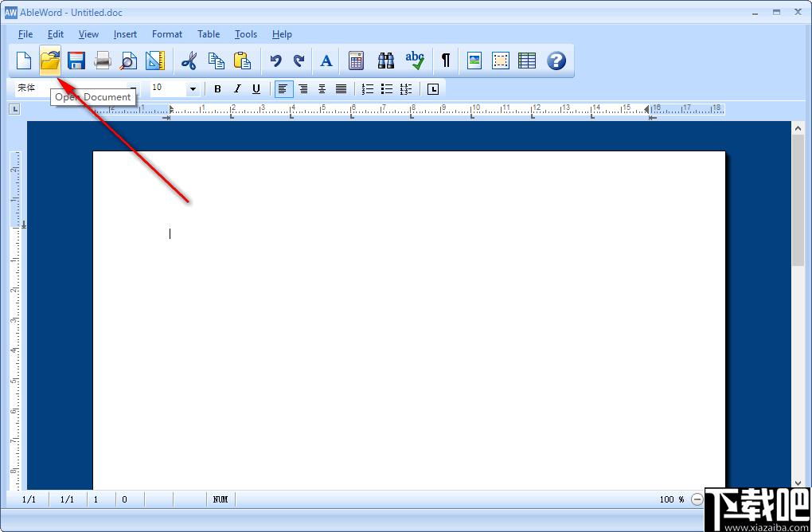Save the document with floppy disk icon

pyautogui.click(x=76, y=61)
